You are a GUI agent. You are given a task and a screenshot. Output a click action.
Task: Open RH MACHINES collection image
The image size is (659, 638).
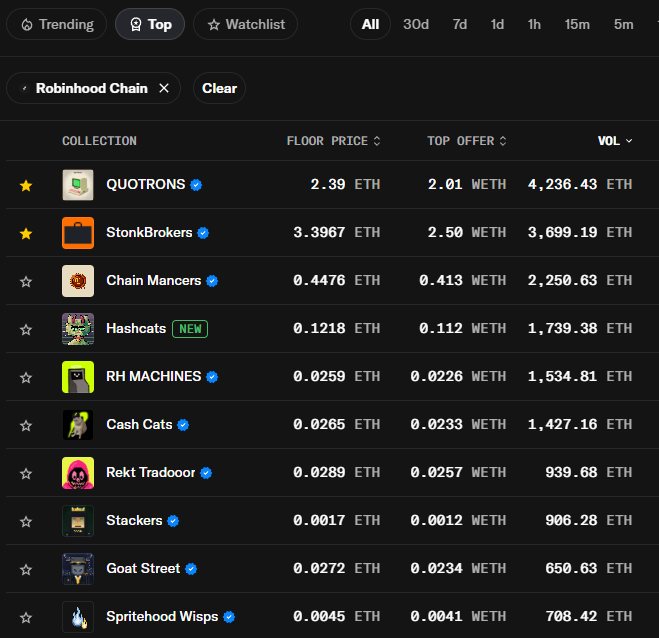pyautogui.click(x=78, y=377)
